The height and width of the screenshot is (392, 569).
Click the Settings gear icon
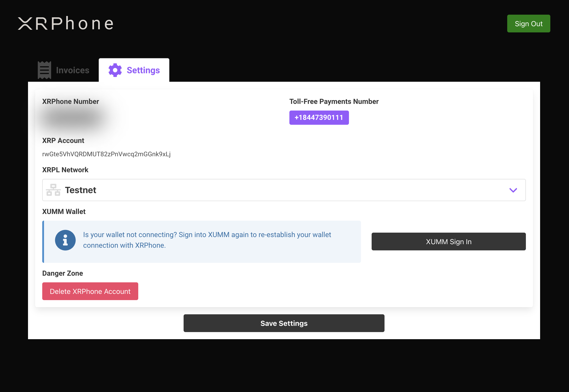(115, 70)
